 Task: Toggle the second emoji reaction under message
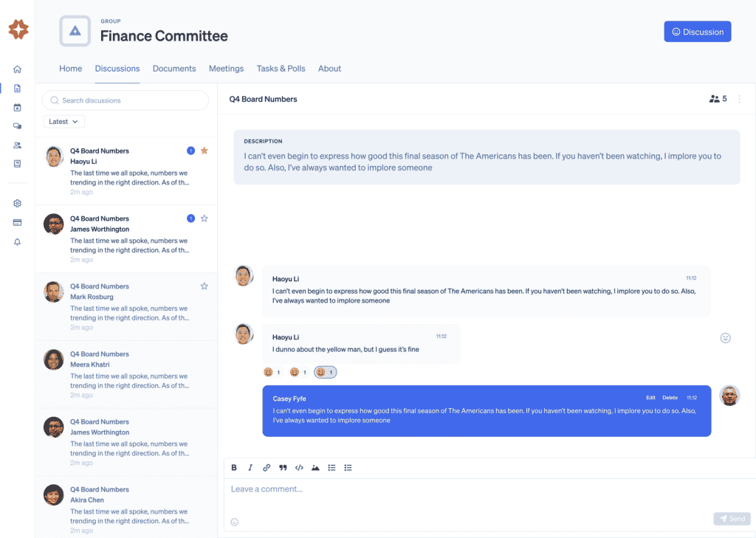pyautogui.click(x=298, y=372)
